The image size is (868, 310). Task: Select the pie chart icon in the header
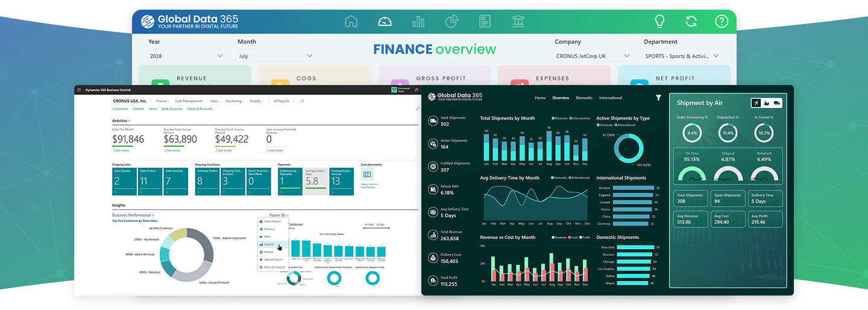[x=451, y=22]
